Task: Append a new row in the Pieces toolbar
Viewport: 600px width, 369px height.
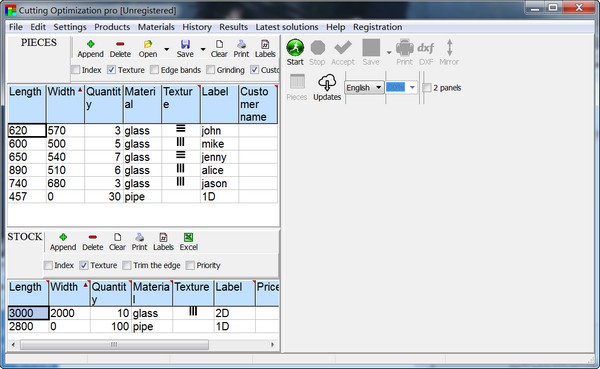Action: [90, 49]
